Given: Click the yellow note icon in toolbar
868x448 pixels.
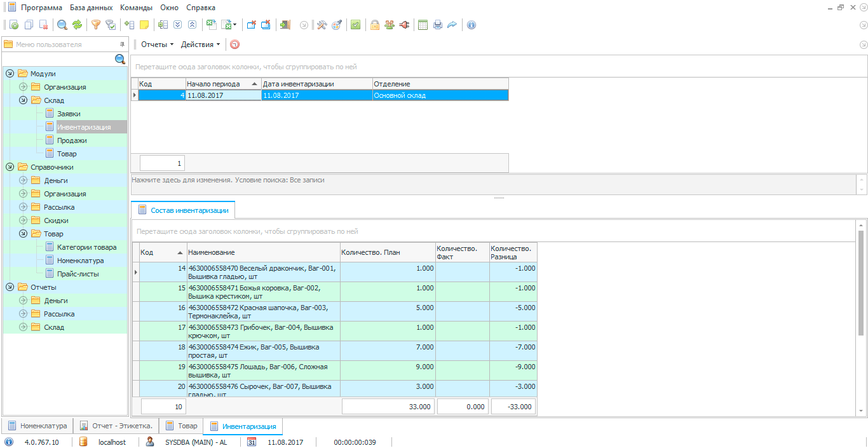Looking at the screenshot, I should (144, 25).
